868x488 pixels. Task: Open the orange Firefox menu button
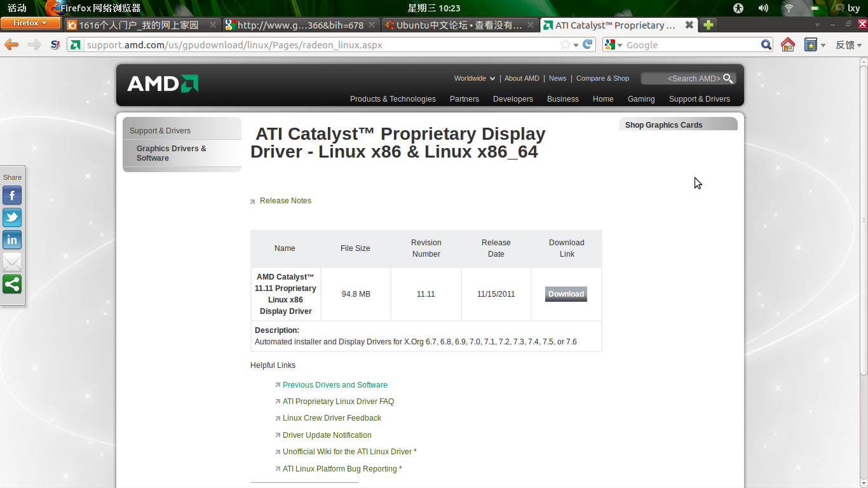(x=31, y=23)
